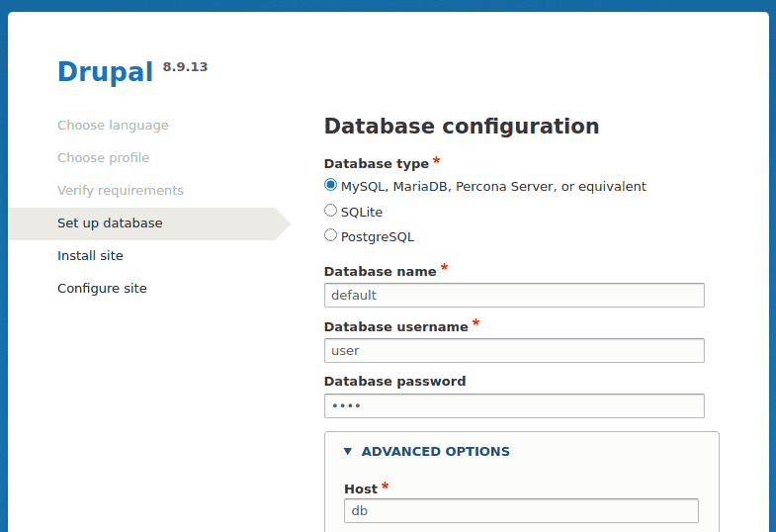The width and height of the screenshot is (776, 532).
Task: Click the Verify requirements step
Action: coord(121,191)
